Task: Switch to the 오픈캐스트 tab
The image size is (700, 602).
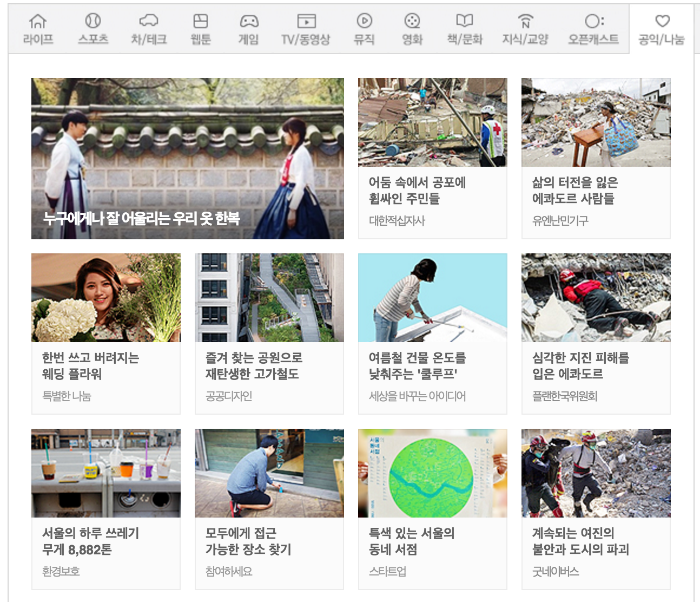Action: click(x=593, y=29)
